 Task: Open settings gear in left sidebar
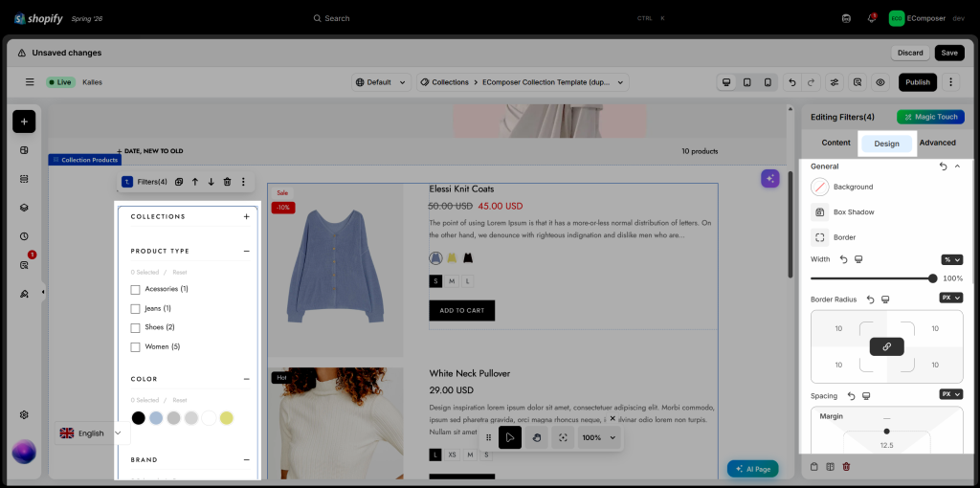tap(24, 415)
